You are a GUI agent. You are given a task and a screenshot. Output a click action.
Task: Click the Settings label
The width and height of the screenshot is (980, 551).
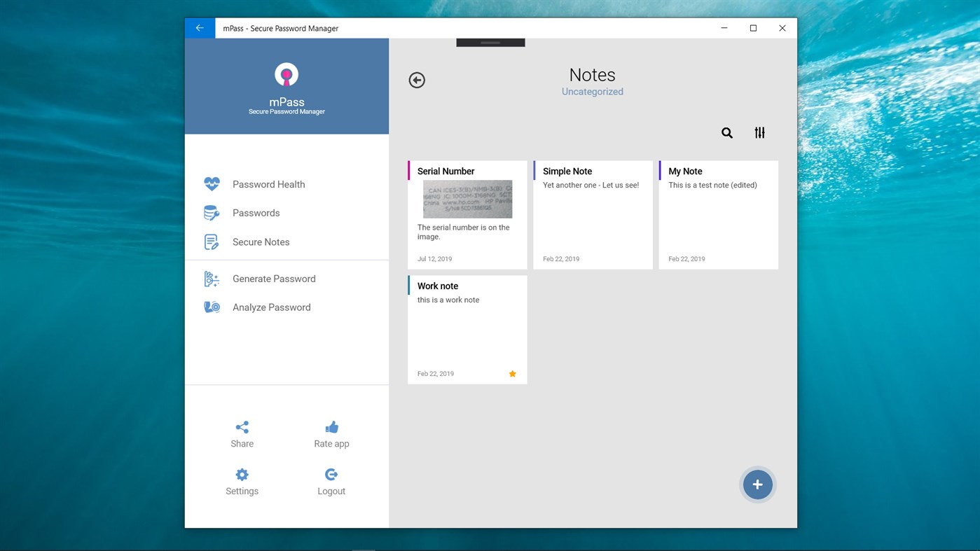[242, 491]
